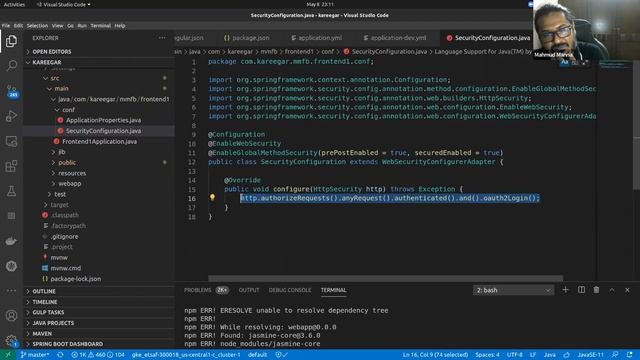
Task: Open the Docker view in activity bar
Action: click(x=11, y=241)
